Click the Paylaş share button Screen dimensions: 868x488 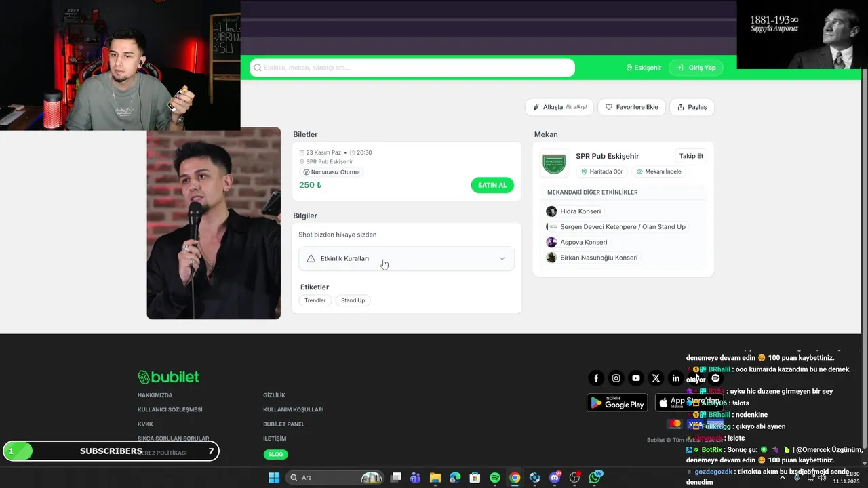point(692,107)
